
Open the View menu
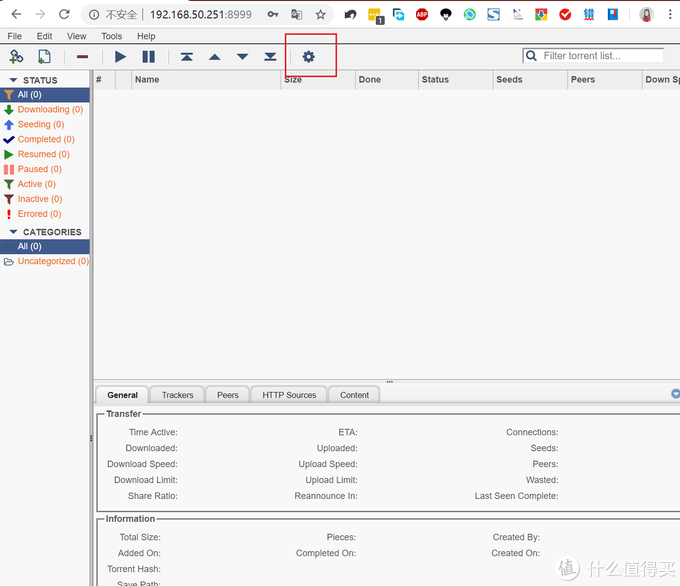(77, 36)
